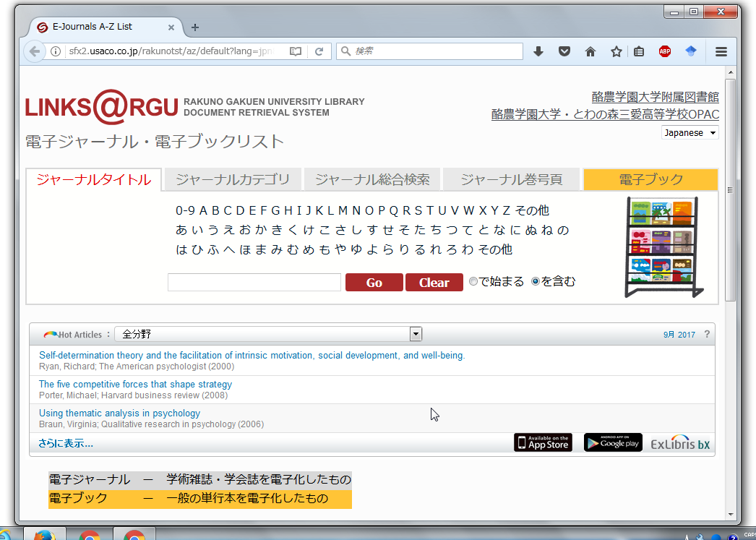Expand the Hot Articles 全分野 dropdown
This screenshot has width=756, height=540.
[415, 334]
